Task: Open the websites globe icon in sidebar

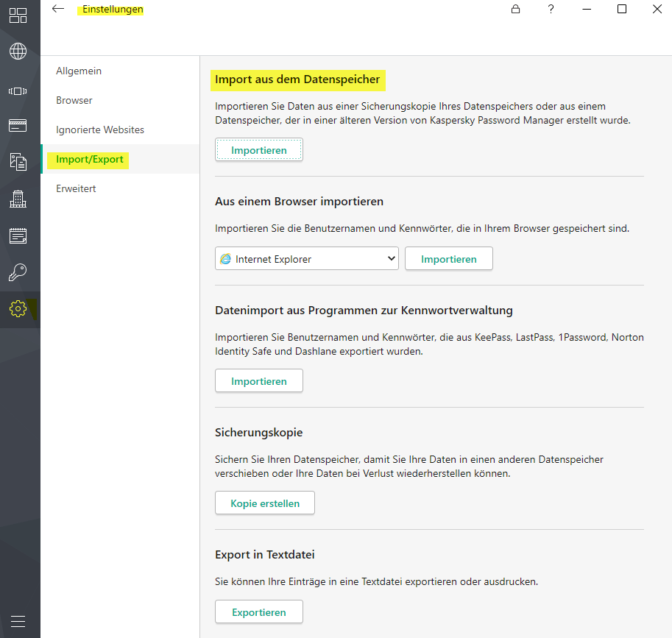Action: click(18, 52)
